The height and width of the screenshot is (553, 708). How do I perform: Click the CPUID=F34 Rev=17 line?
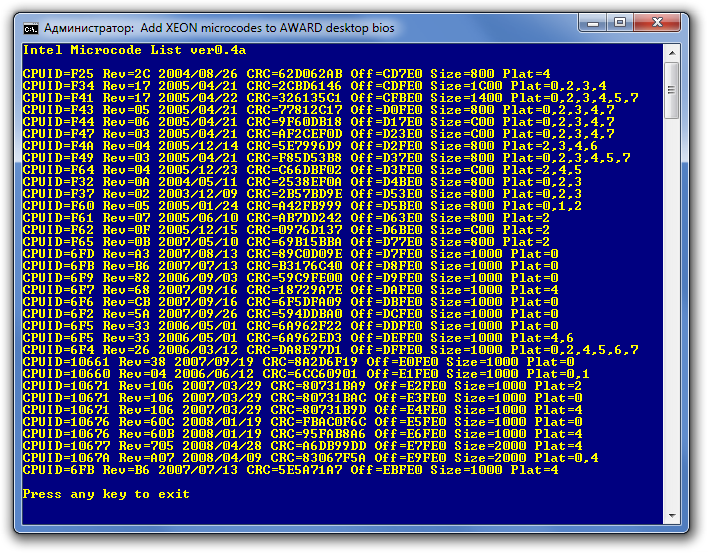tap(315, 86)
